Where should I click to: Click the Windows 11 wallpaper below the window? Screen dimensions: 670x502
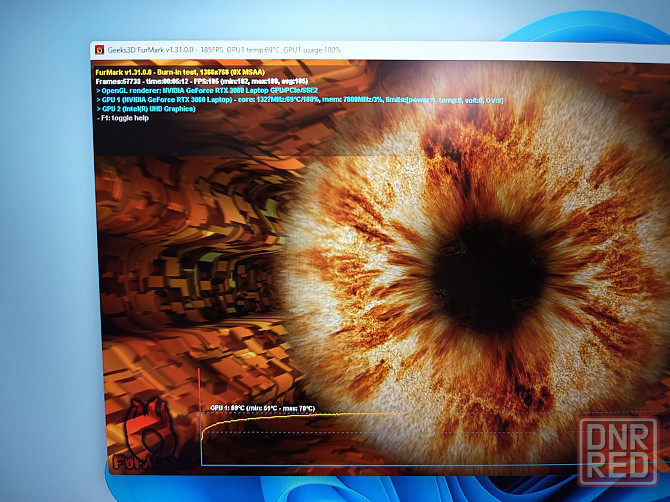click(400, 488)
